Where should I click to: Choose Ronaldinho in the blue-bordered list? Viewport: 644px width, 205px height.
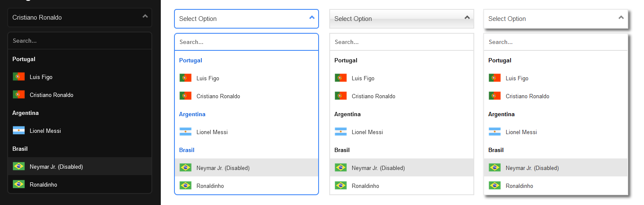click(x=210, y=186)
